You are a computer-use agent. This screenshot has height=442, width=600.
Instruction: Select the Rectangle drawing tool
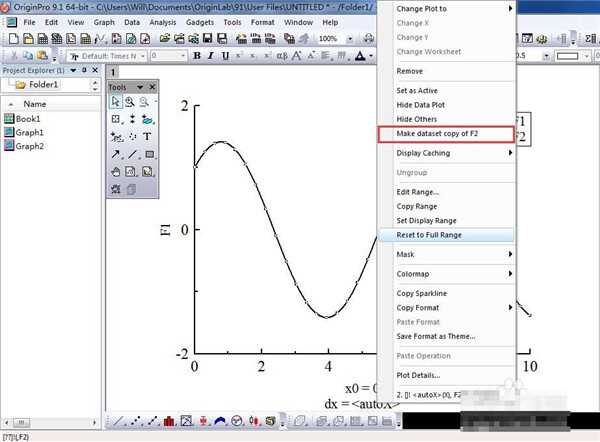coord(149,154)
